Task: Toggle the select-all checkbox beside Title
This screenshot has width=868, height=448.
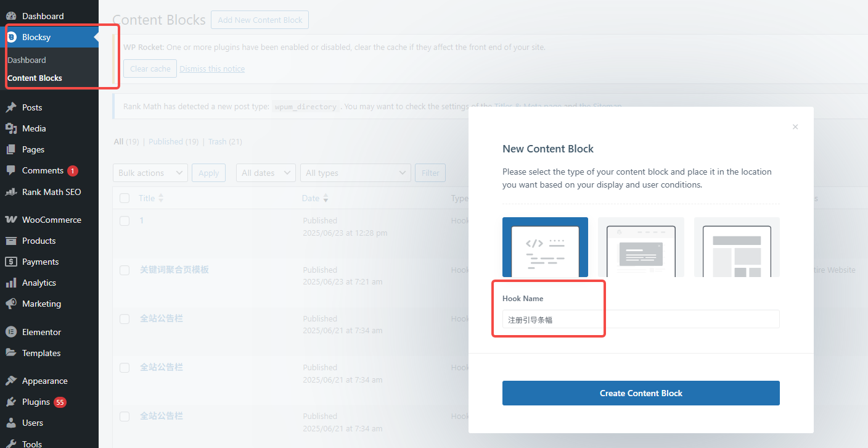Action: (125, 198)
